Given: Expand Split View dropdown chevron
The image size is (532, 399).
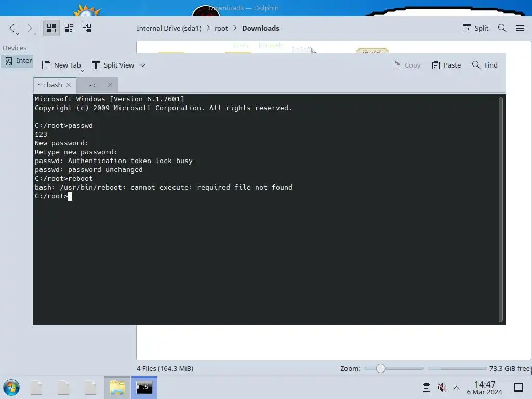Looking at the screenshot, I should pyautogui.click(x=143, y=65).
